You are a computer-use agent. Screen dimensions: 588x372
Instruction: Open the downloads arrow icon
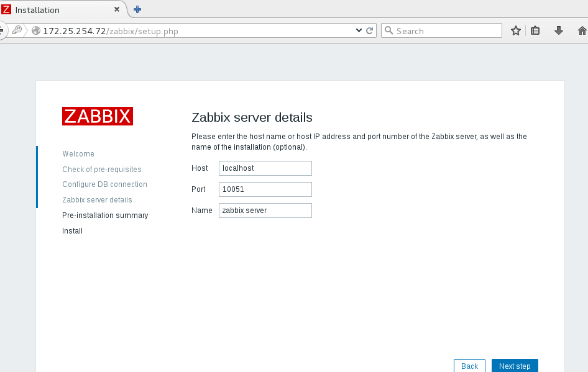559,30
